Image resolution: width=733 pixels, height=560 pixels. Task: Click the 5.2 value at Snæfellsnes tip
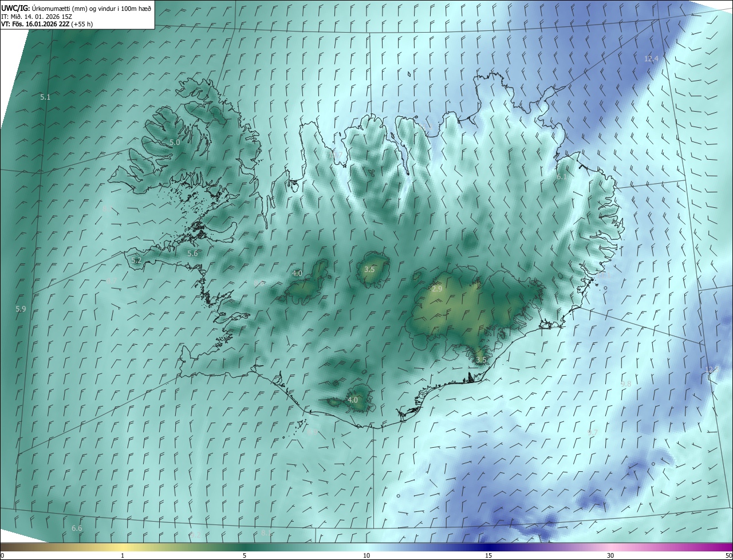pos(136,261)
